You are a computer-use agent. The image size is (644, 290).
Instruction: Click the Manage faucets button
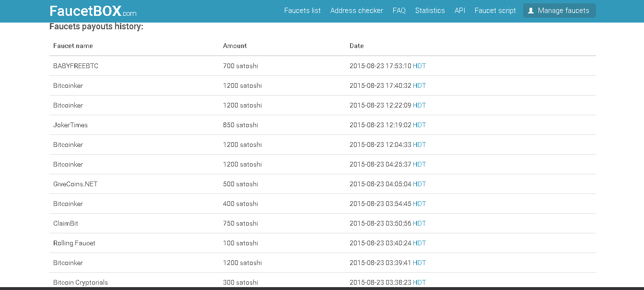pos(560,11)
